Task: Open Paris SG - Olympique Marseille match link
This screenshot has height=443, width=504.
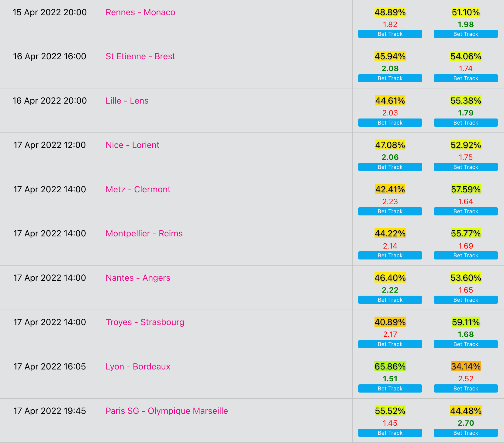Action: tap(167, 411)
